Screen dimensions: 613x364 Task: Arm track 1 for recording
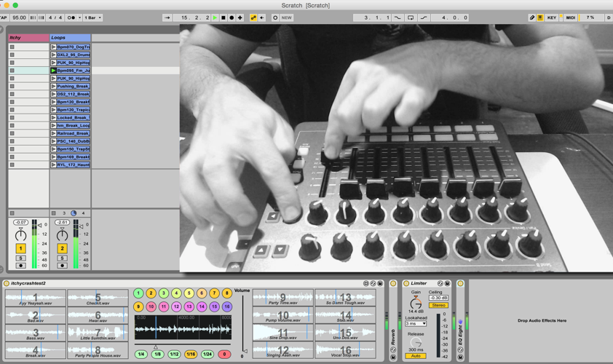point(20,266)
